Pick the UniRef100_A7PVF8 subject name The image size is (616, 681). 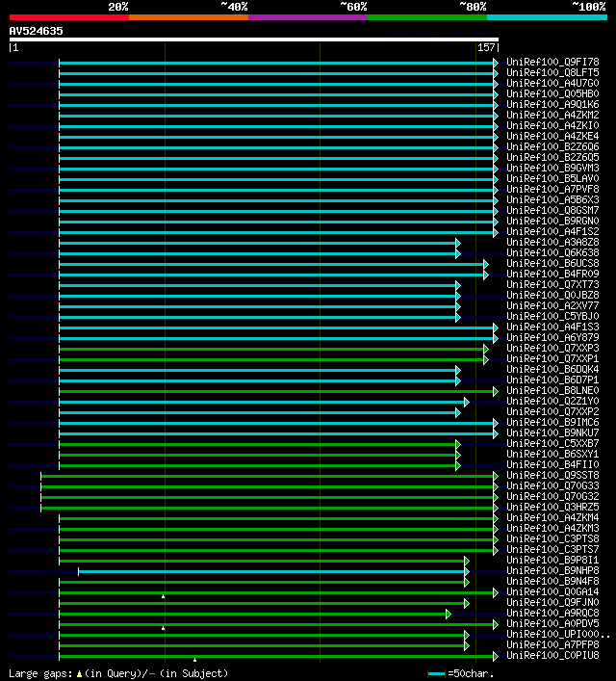(552, 189)
